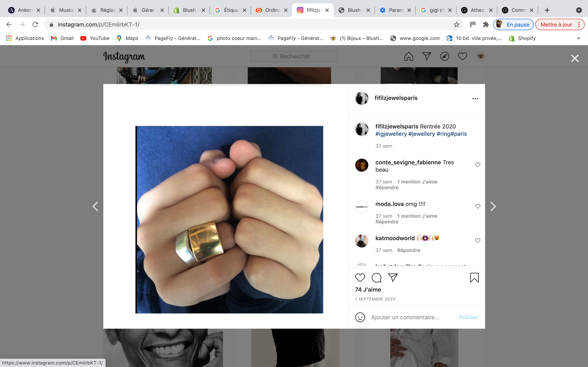
Task: Go to next post arrow
Action: tap(493, 207)
